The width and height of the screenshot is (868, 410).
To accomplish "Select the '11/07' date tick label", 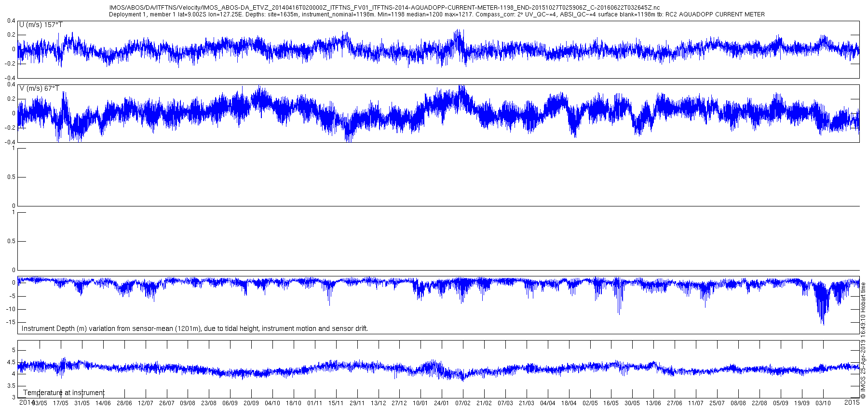I will [x=696, y=403].
